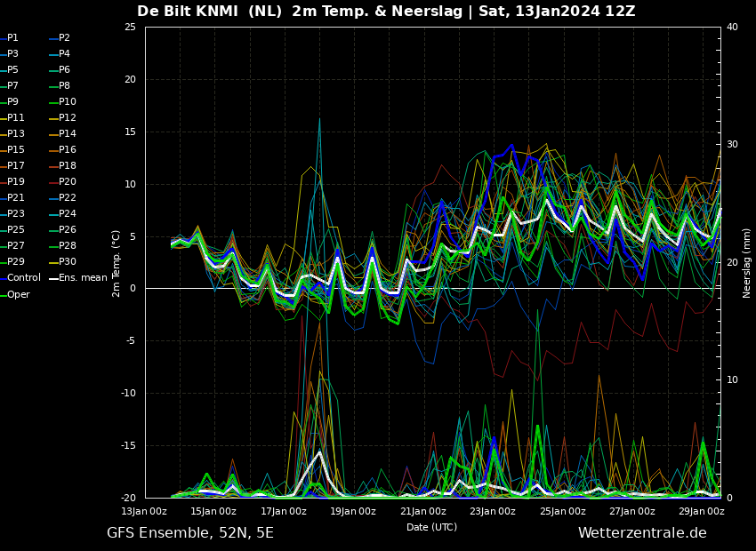The image size is (756, 551).
Task: Click the P20 legend entry
Action: [62, 181]
